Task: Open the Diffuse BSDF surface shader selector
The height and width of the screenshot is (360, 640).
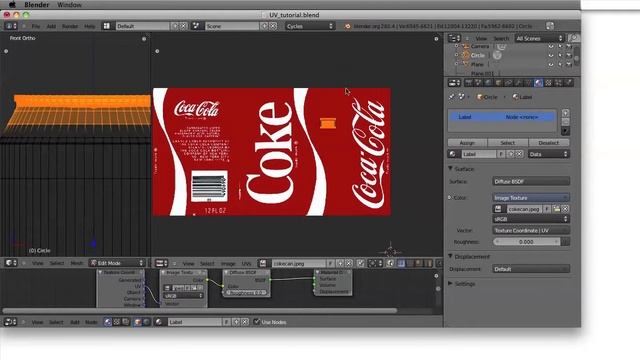Action: [531, 181]
